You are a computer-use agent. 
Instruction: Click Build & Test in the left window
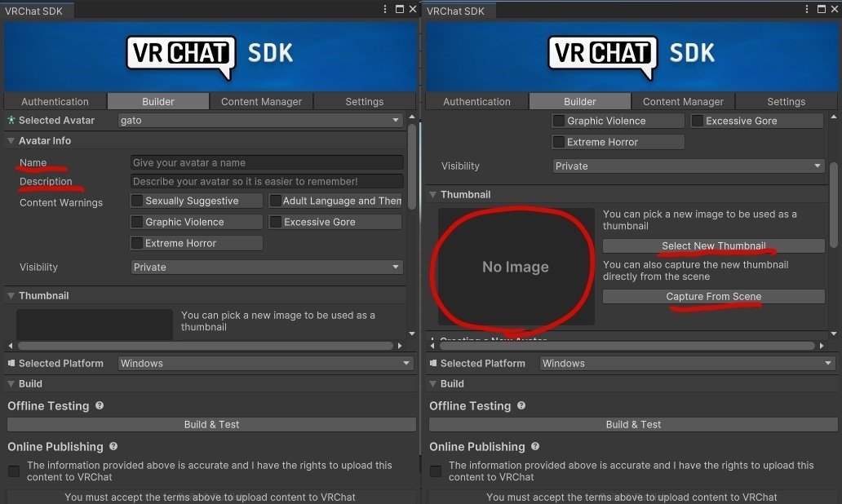[211, 425]
